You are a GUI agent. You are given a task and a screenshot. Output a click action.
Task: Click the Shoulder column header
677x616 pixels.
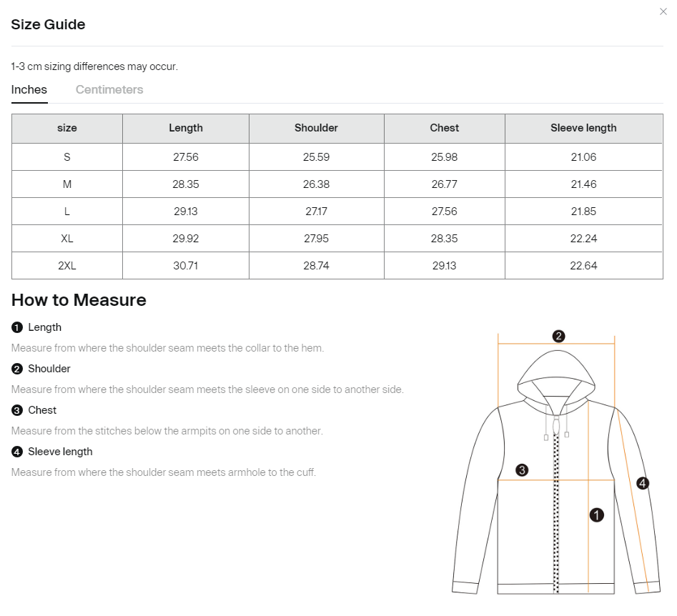click(x=316, y=128)
